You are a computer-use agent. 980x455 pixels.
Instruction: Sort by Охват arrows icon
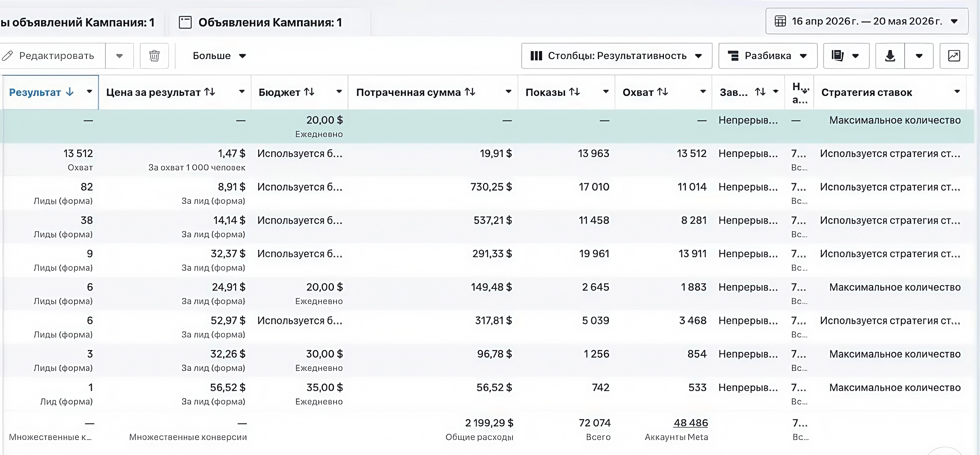coord(663,92)
